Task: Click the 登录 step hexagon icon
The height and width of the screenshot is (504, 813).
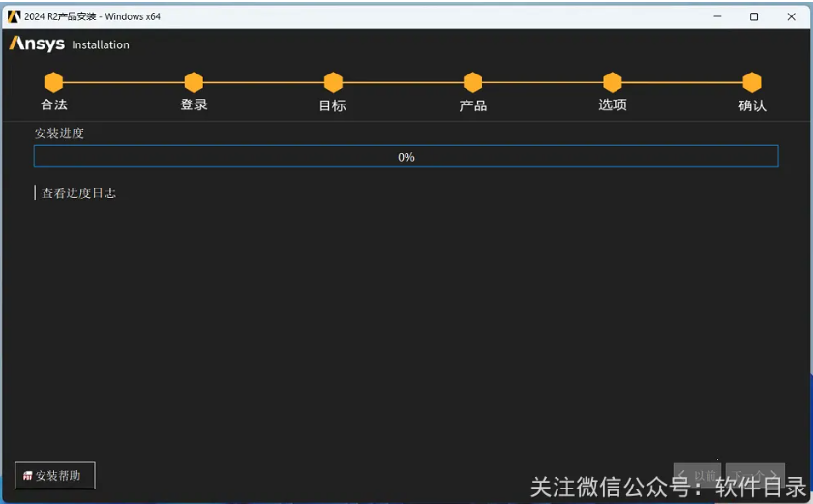Action: coord(194,82)
